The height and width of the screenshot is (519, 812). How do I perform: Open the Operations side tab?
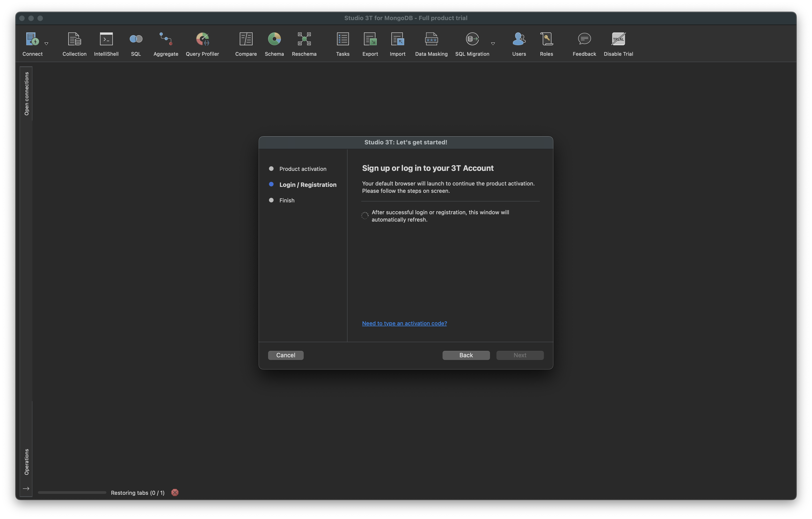[26, 462]
